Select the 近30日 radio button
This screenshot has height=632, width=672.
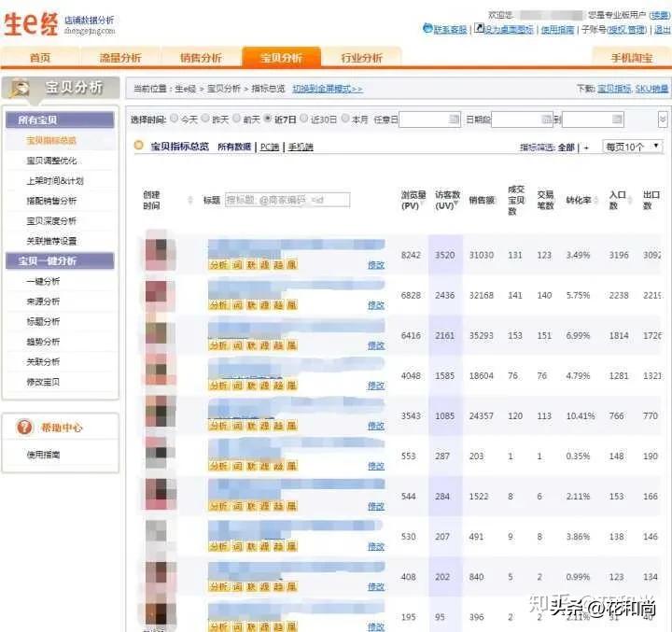point(304,118)
